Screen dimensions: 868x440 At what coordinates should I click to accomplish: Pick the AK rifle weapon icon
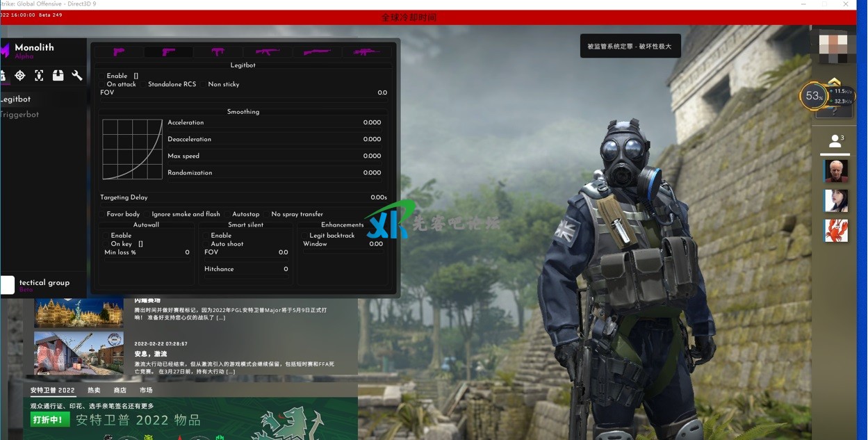[268, 51]
